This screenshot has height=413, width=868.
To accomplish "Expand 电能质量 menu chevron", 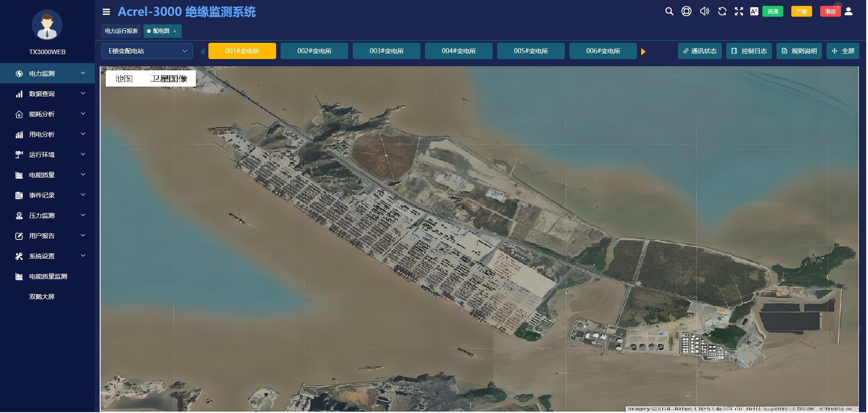I will point(83,174).
